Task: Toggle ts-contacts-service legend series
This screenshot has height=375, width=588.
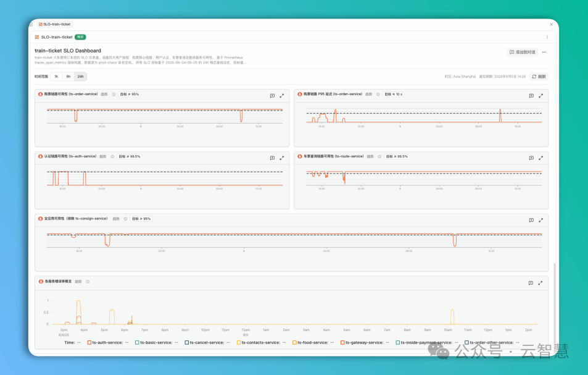Action: click(x=261, y=342)
